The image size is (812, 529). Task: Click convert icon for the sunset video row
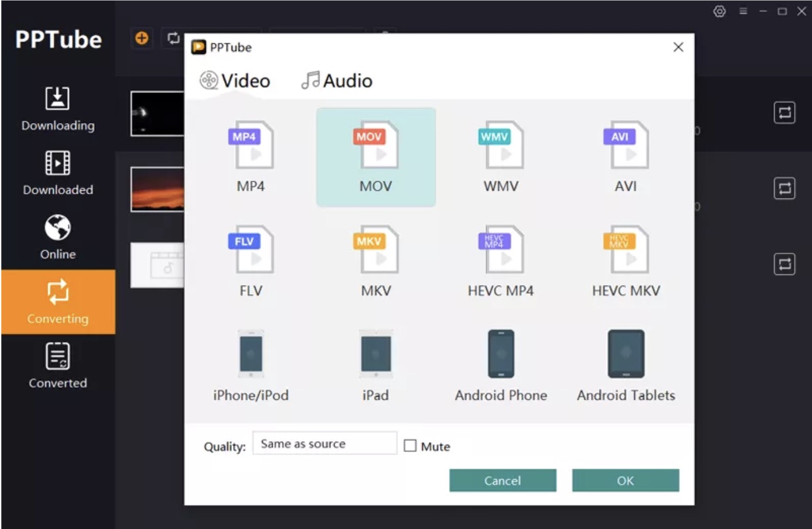coord(785,188)
